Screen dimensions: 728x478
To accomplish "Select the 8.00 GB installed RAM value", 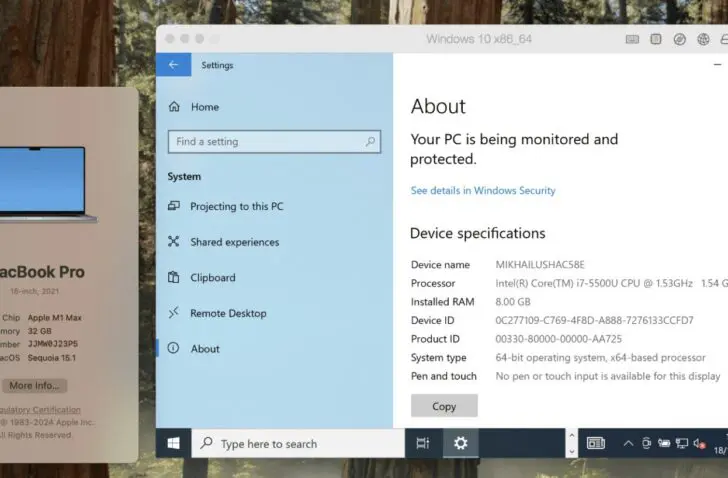I will (513, 302).
